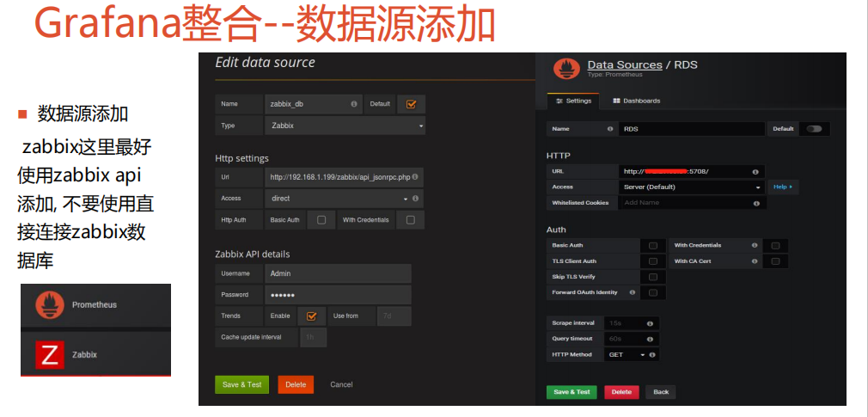Click the info icon in the RDS URL field
Screen dimensions: 868x417
755,172
